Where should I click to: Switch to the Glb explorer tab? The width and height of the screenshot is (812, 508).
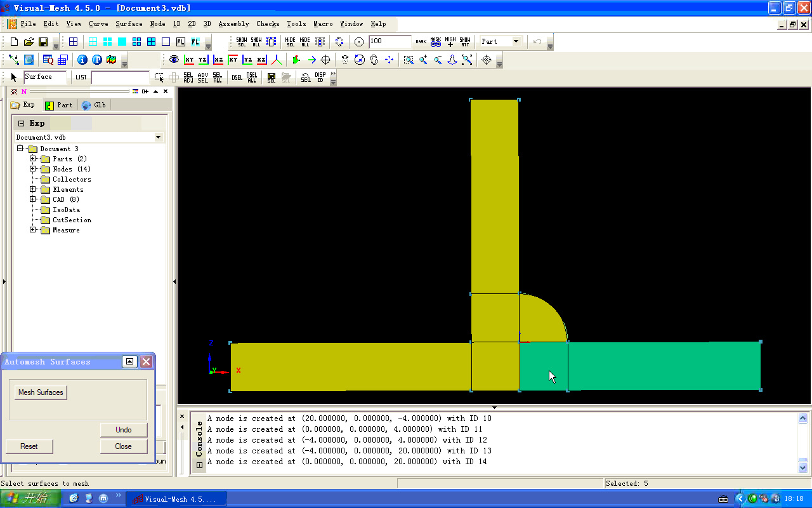click(x=94, y=105)
